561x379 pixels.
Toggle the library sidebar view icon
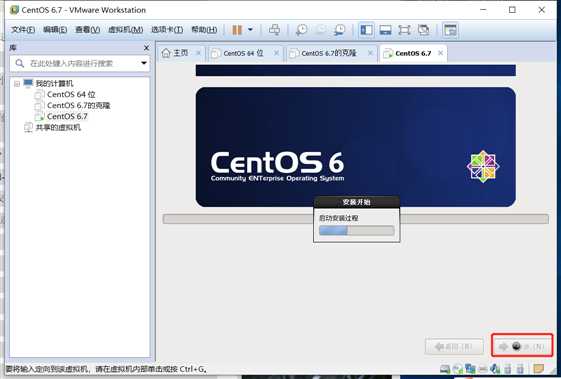pyautogui.click(x=366, y=30)
